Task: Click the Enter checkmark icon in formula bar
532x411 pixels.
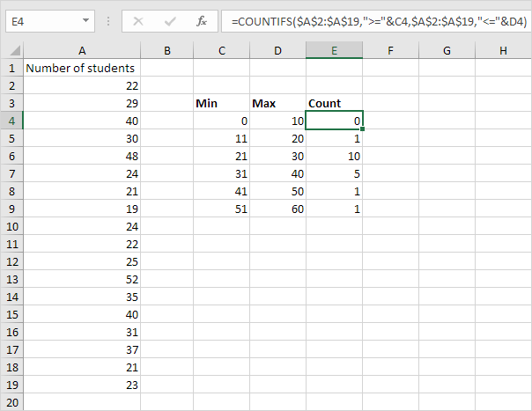Action: pyautogui.click(x=170, y=21)
